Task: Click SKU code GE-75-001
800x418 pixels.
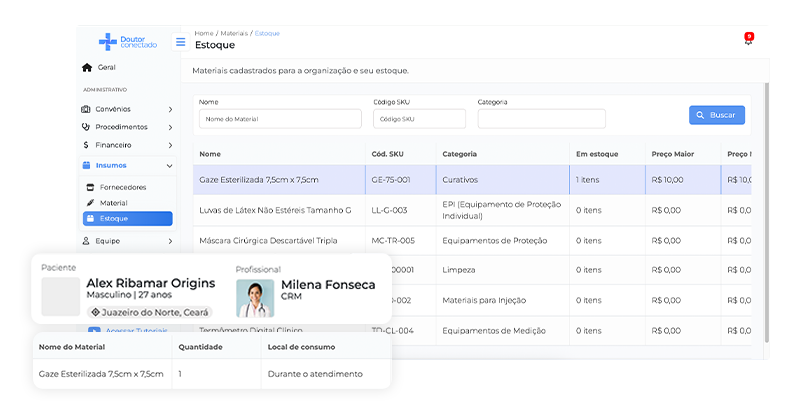Action: coord(391,180)
